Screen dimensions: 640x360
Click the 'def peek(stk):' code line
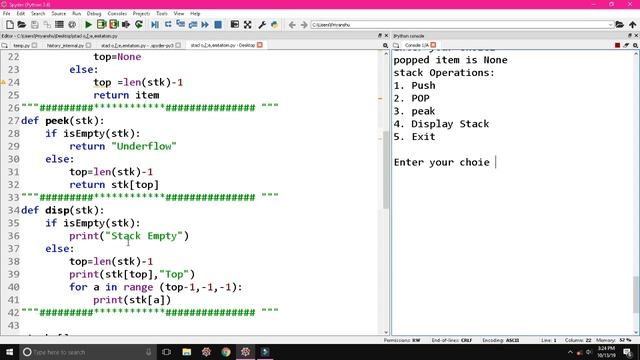coord(62,121)
